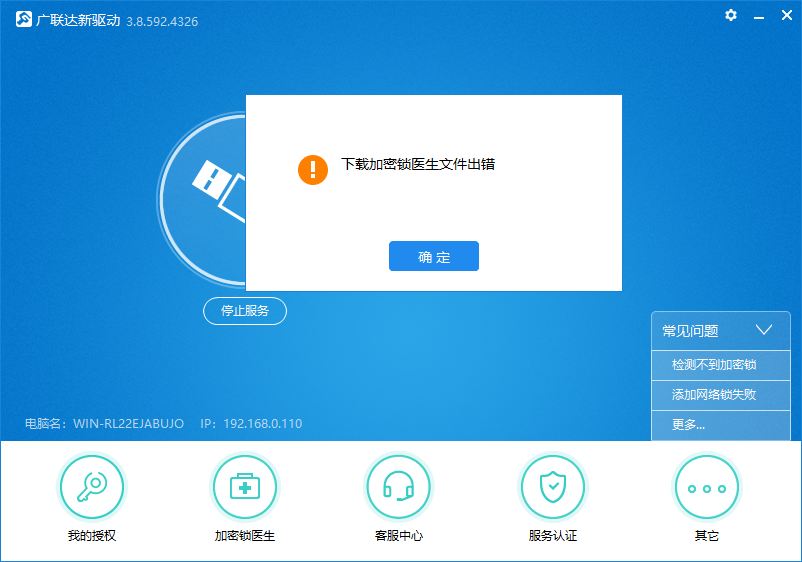Image resolution: width=802 pixels, height=562 pixels.
Task: Click the 广联达新驱动 logo icon
Action: (x=24, y=19)
